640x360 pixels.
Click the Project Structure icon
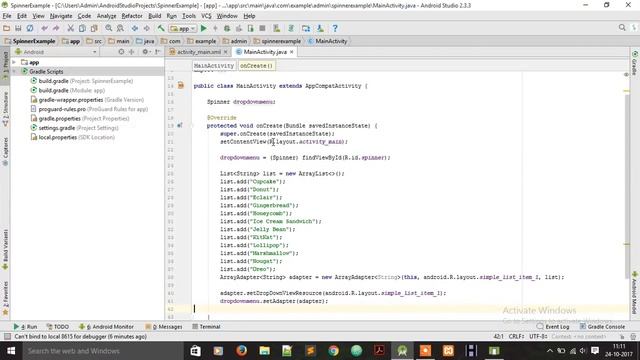pyautogui.click(x=306, y=28)
